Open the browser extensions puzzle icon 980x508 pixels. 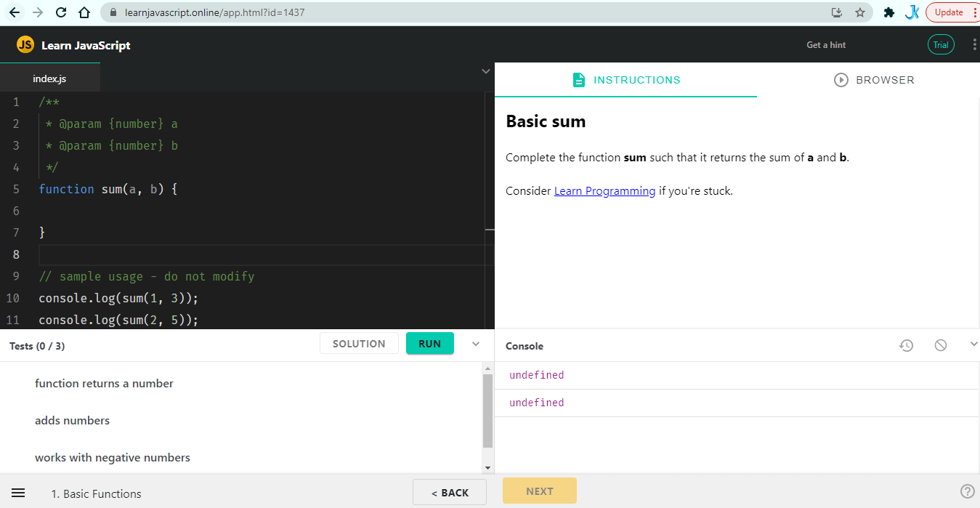(888, 12)
